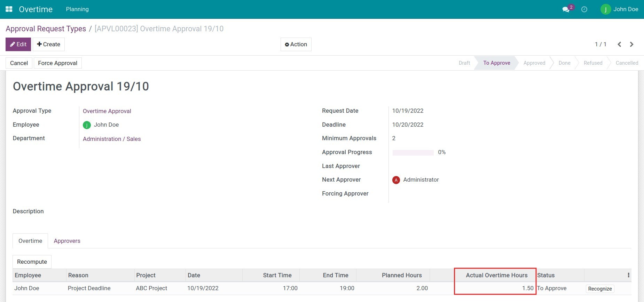Select the Done status stage
The image size is (644, 302).
(564, 63)
